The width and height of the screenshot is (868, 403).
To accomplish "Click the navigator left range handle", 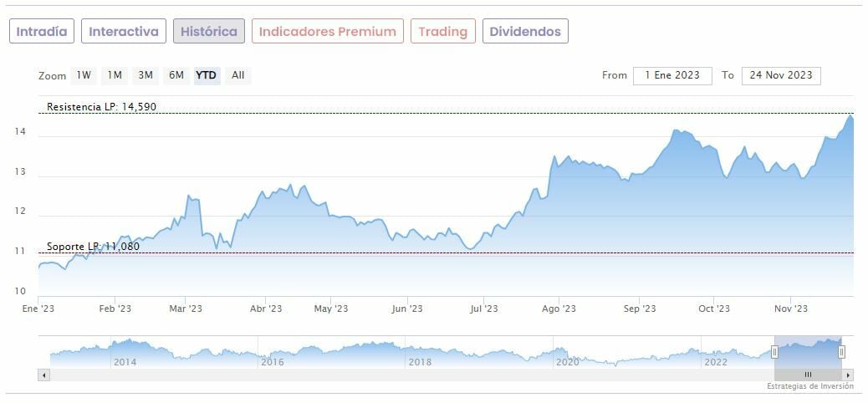I will coord(774,352).
